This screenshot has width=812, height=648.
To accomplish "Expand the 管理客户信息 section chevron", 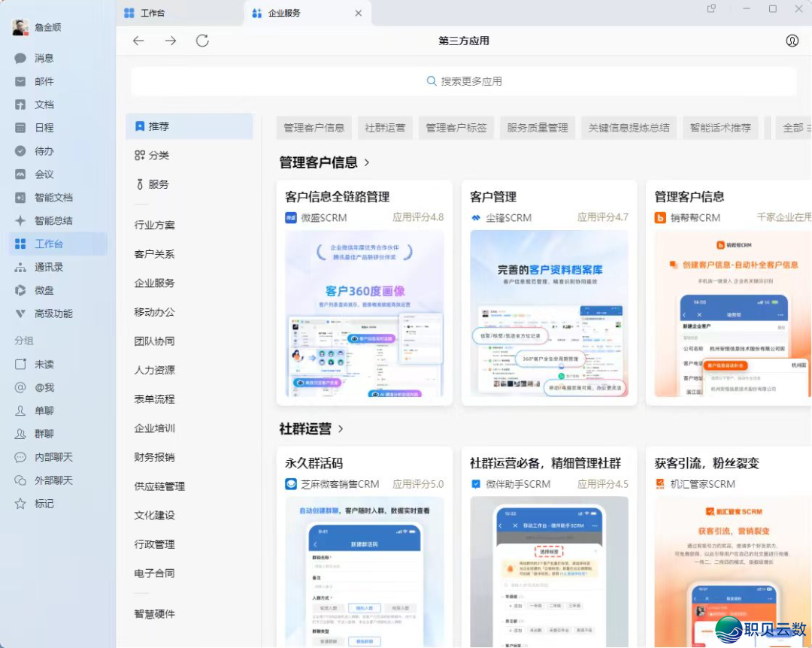I will (x=367, y=162).
